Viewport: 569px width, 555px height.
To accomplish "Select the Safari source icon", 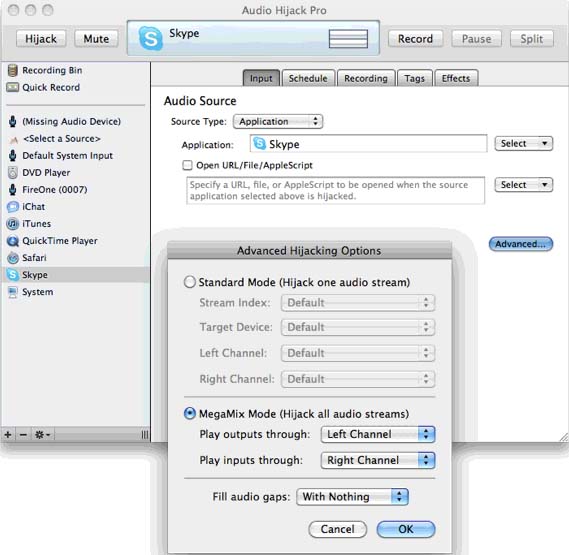I will click(x=13, y=258).
